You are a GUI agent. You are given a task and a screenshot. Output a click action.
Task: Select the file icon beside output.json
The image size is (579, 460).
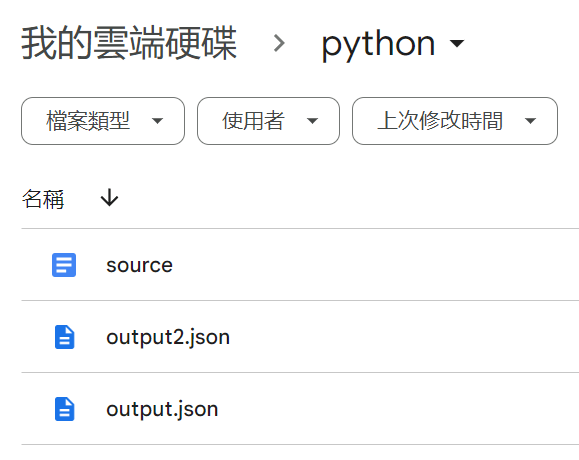point(64,409)
